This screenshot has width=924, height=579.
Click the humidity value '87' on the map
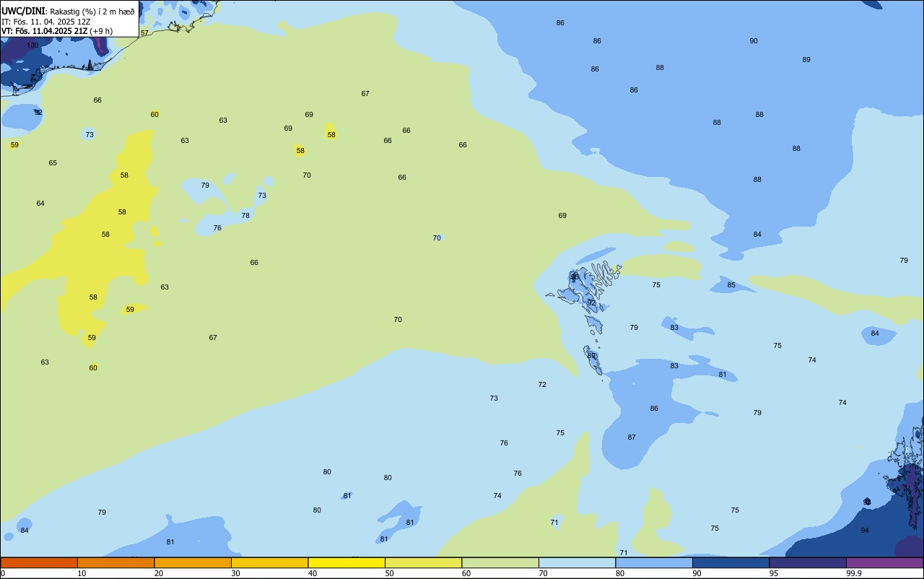[x=632, y=437]
